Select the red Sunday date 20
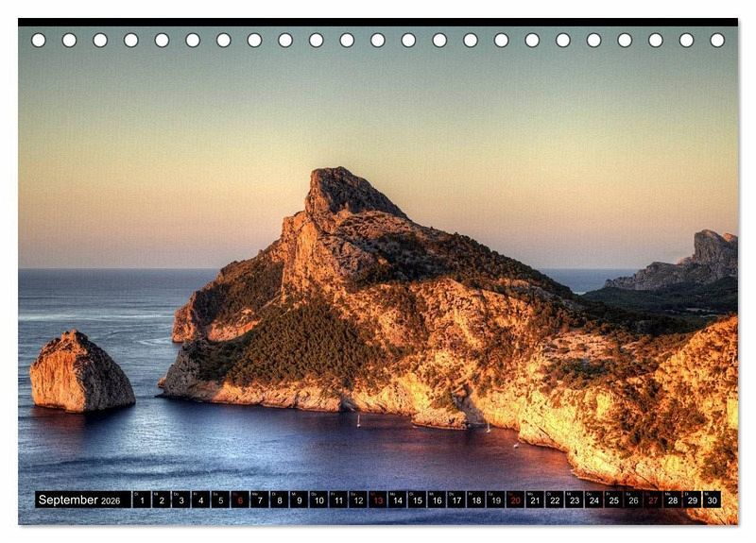756x543 pixels. click(x=515, y=500)
